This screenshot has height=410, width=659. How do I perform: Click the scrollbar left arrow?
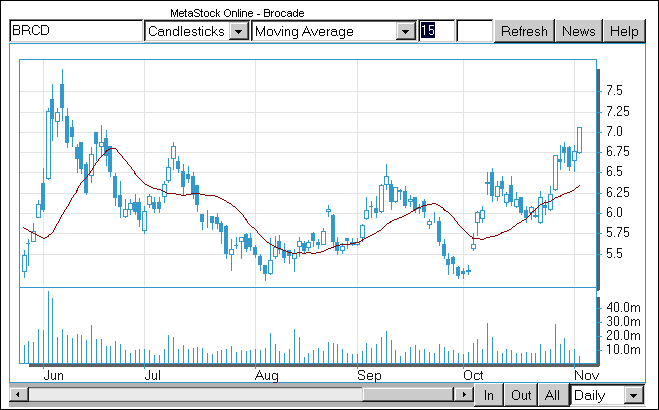[18, 395]
